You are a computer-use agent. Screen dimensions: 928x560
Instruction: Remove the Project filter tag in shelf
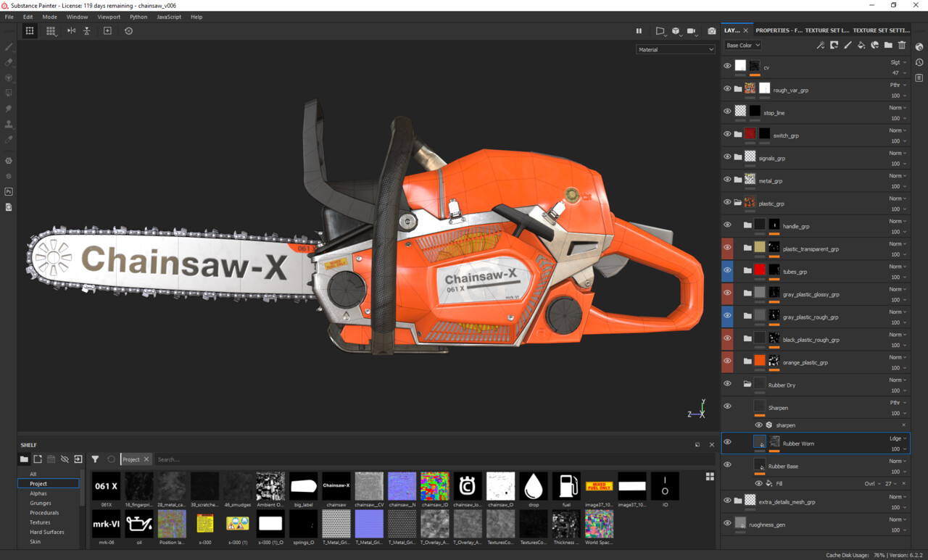146,459
